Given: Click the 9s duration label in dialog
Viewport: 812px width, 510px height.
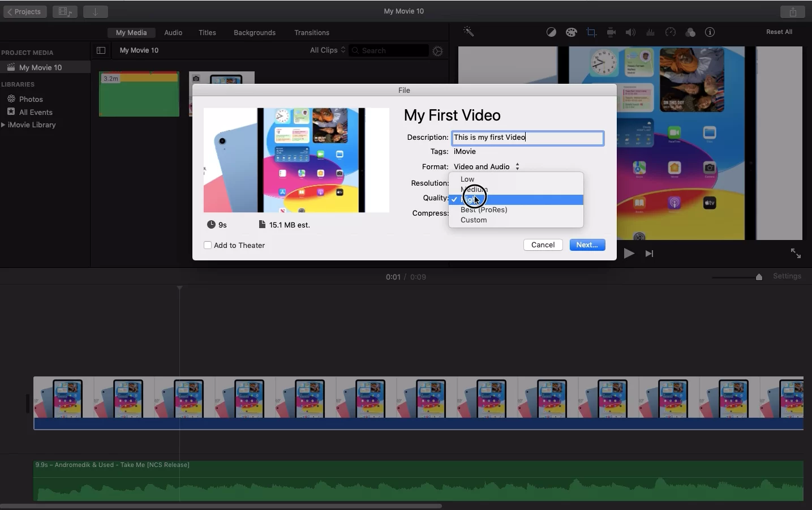Looking at the screenshot, I should (217, 225).
